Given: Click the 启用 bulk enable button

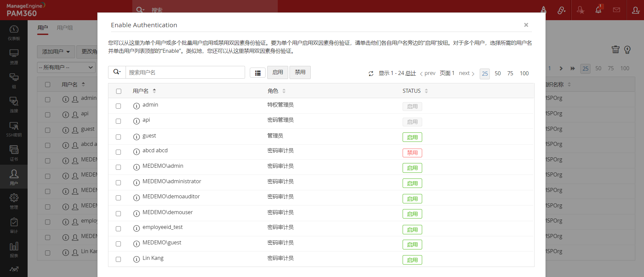Looking at the screenshot, I should (x=278, y=72).
